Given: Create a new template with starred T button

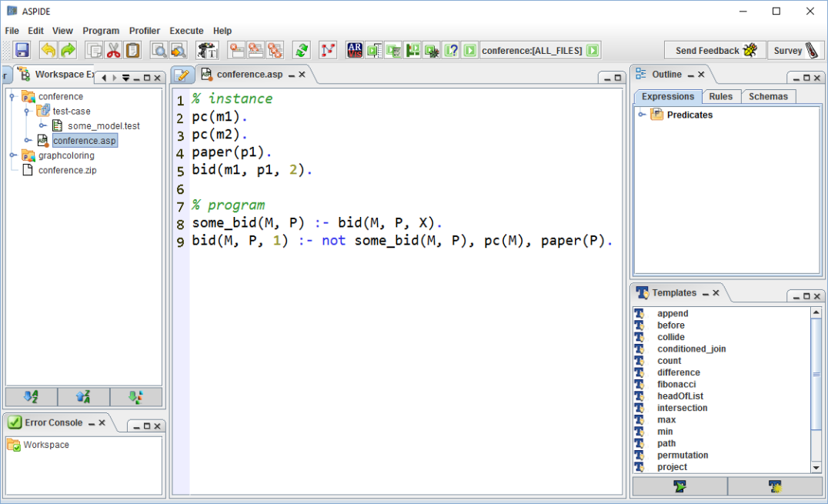Looking at the screenshot, I should pyautogui.click(x=775, y=486).
